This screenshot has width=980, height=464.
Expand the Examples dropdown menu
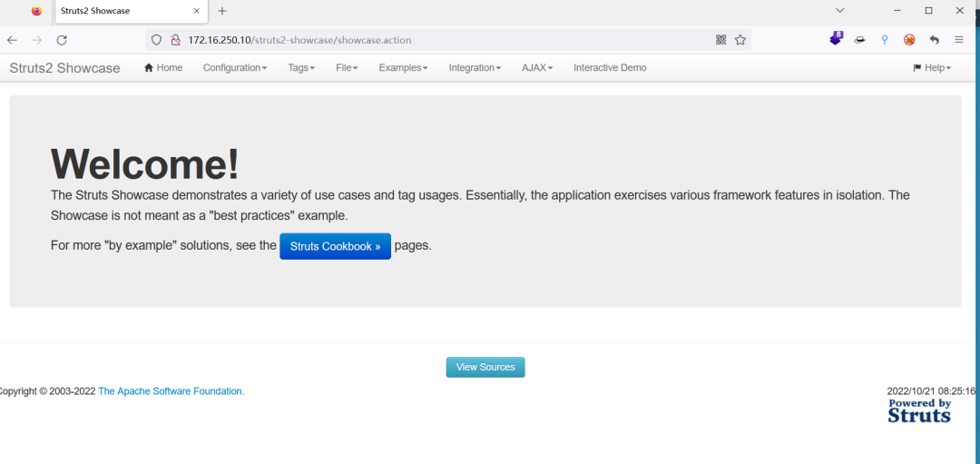point(403,67)
